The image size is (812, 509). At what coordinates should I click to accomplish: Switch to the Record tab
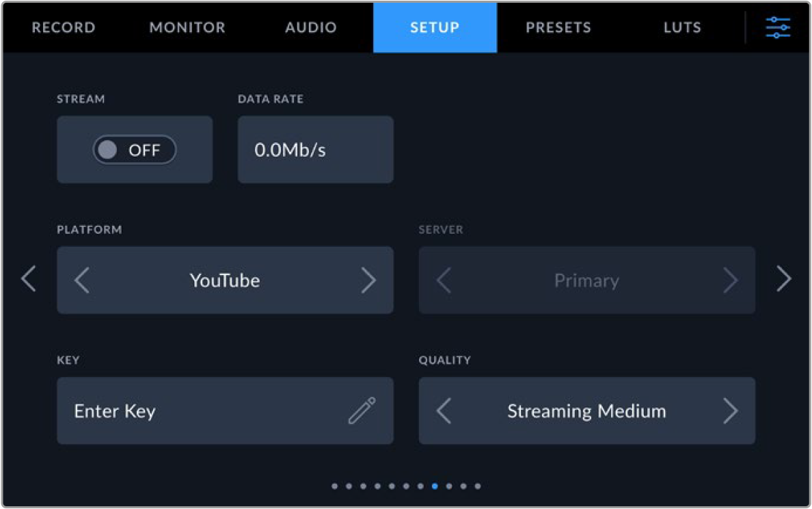64,27
